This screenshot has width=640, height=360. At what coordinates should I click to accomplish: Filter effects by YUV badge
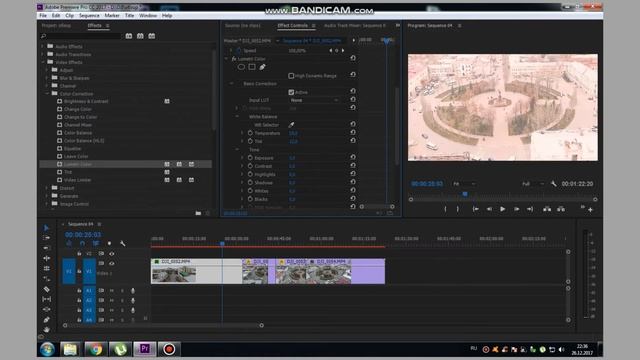coord(152,36)
